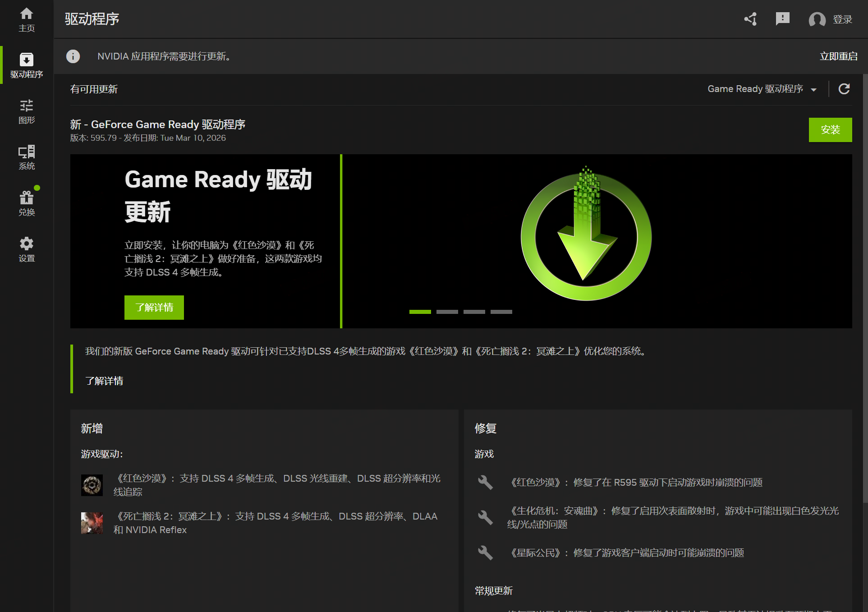Click 红色沙漠 game thumbnail in 新增
868x612 pixels.
pos(92,485)
